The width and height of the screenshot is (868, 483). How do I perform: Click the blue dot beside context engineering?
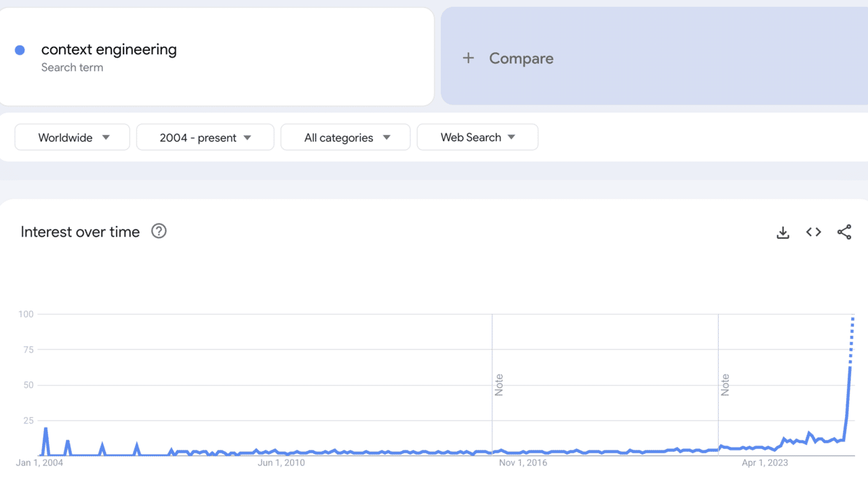pyautogui.click(x=20, y=50)
